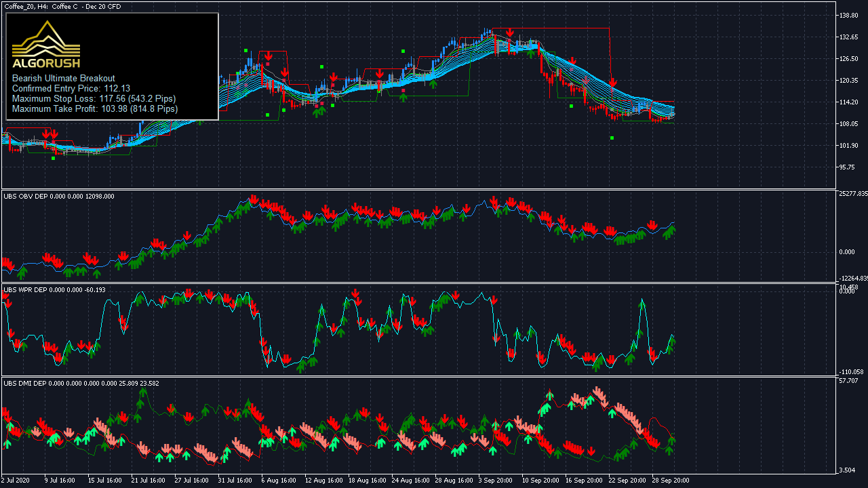Click the 3.504 DMI scale value

tap(848, 470)
